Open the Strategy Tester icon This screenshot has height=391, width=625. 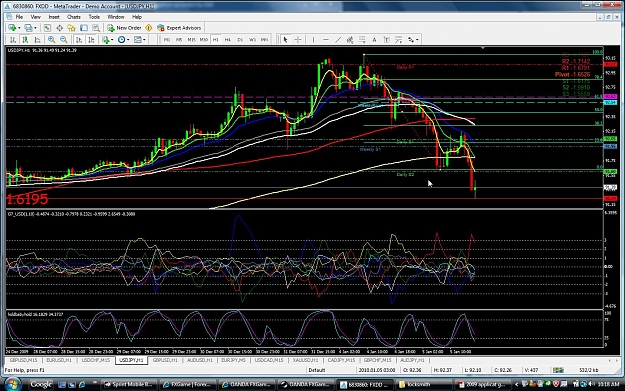(96, 28)
